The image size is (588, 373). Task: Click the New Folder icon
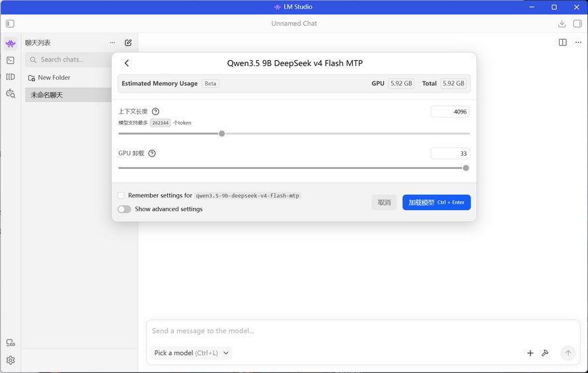pos(32,78)
